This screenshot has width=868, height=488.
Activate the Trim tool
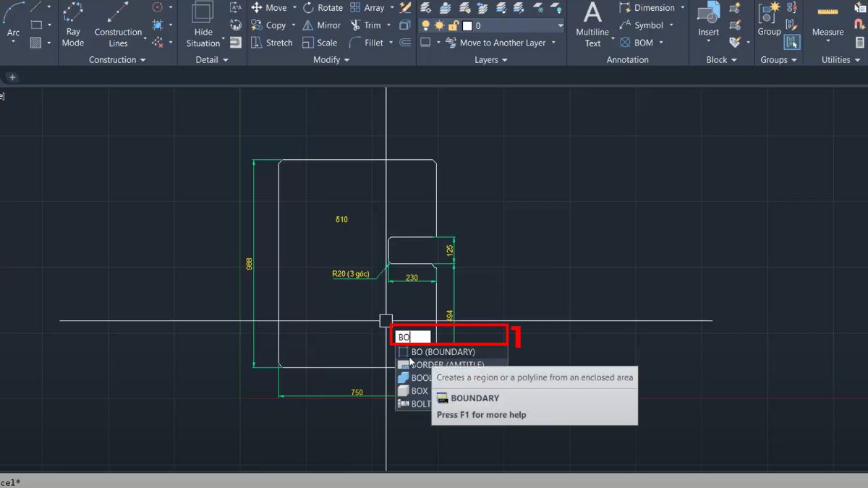[x=365, y=25]
